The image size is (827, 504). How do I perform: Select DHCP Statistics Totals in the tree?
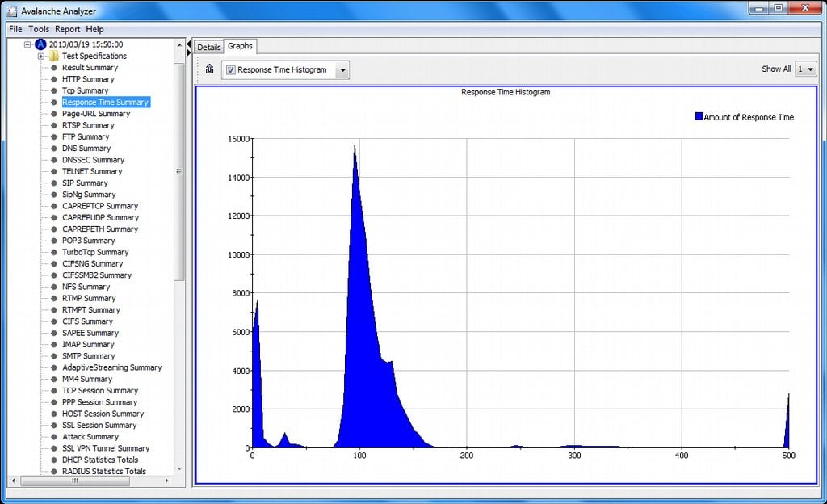point(100,460)
